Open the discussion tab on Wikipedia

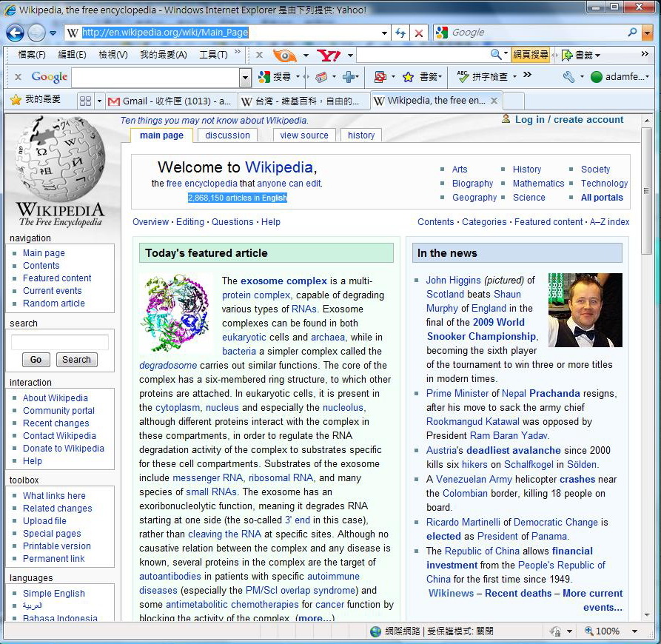(x=227, y=135)
